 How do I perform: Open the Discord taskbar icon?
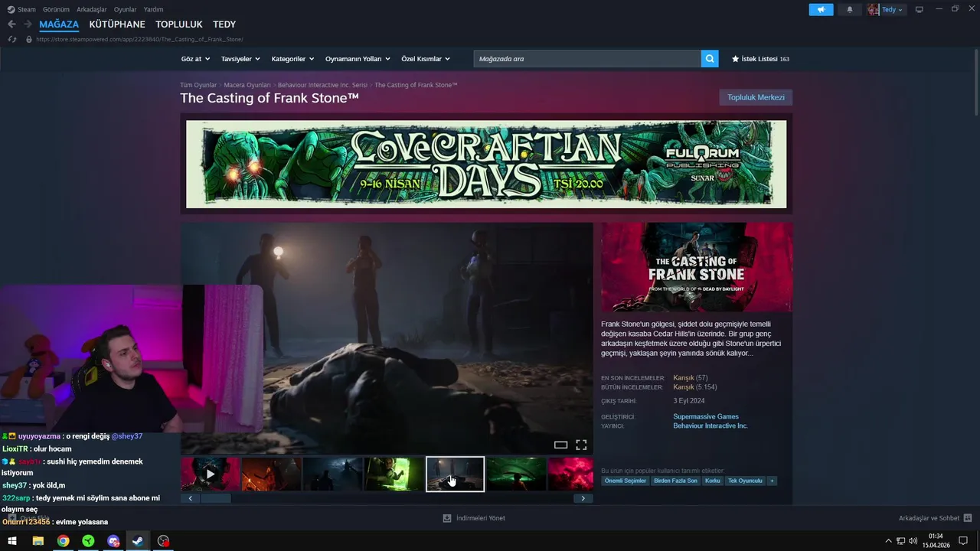113,541
